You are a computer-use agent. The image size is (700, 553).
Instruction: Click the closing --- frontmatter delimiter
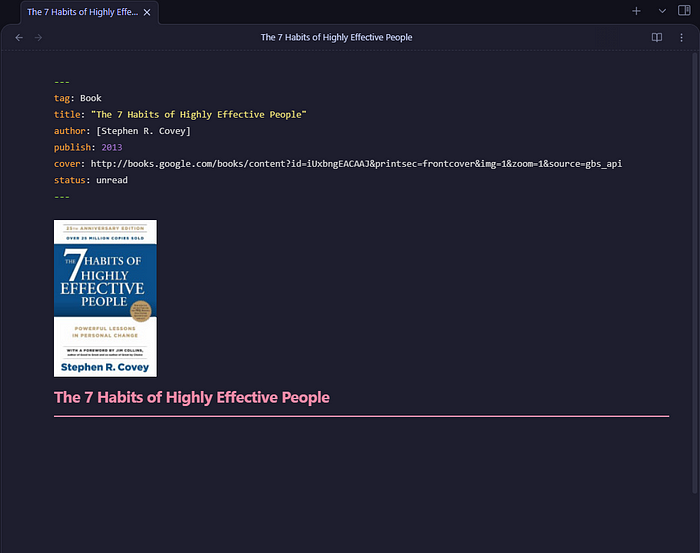click(62, 197)
